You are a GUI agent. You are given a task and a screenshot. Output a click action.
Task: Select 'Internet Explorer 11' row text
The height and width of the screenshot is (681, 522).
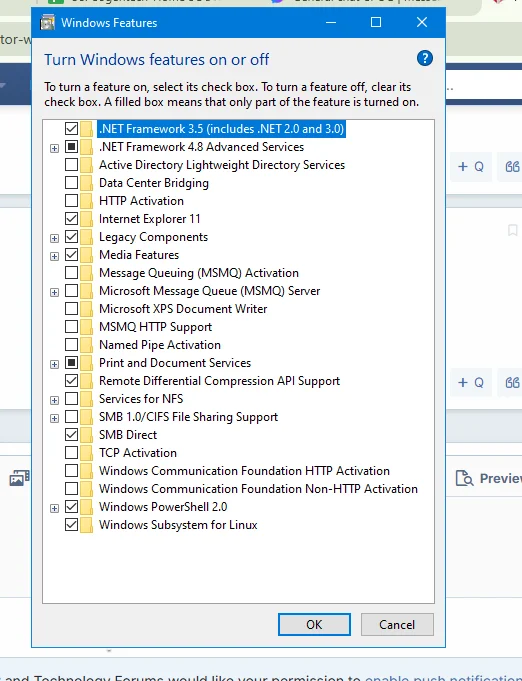[150, 219]
